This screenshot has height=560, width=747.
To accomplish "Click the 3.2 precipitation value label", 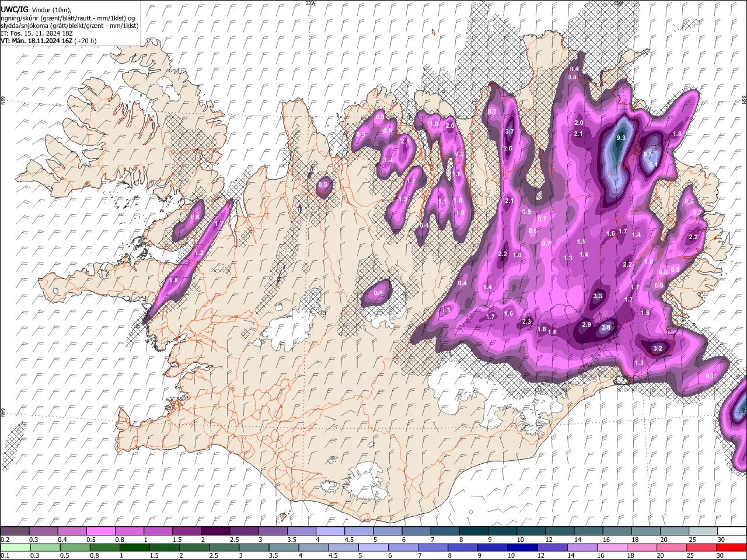I will [658, 348].
